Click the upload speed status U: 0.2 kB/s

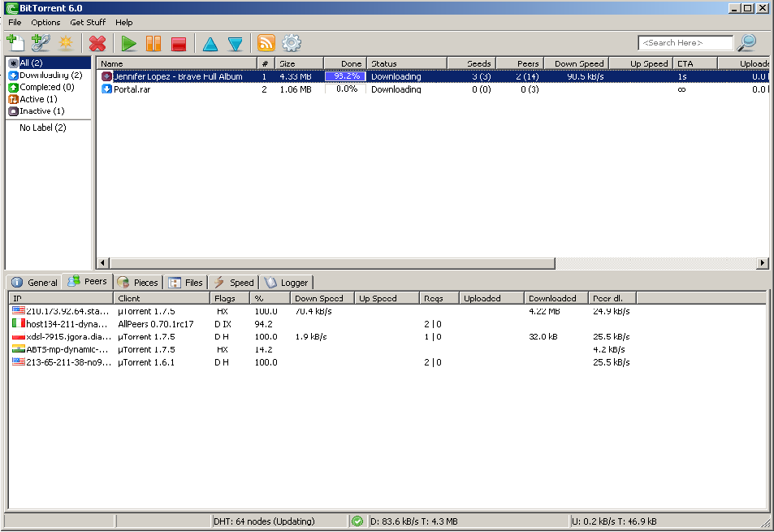pos(615,521)
